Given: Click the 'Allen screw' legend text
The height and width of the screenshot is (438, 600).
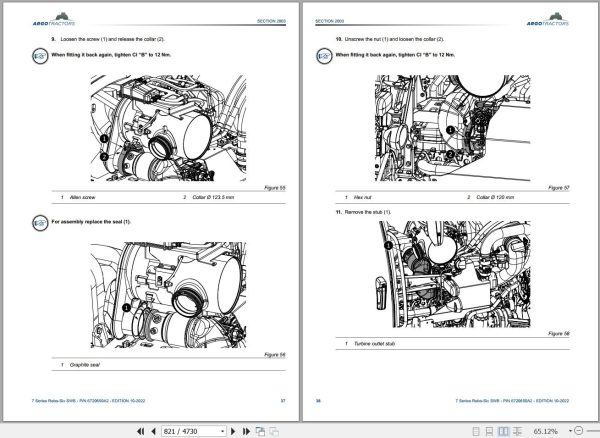Looking at the screenshot, I should click(82, 197).
